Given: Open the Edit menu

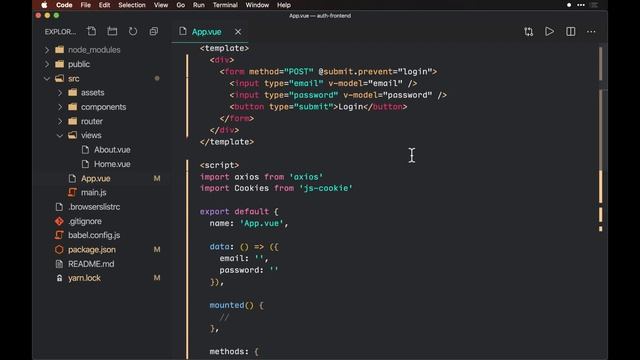Looking at the screenshot, I should [x=104, y=5].
